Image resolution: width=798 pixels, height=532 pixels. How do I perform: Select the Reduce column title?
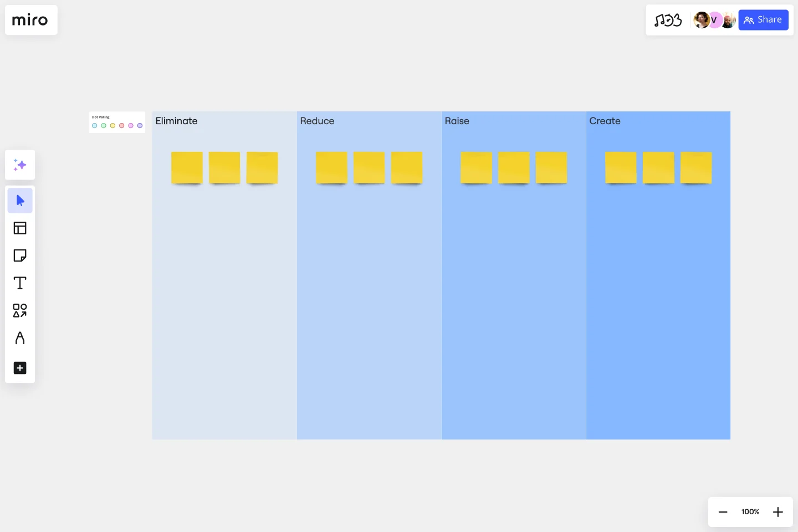pyautogui.click(x=317, y=121)
